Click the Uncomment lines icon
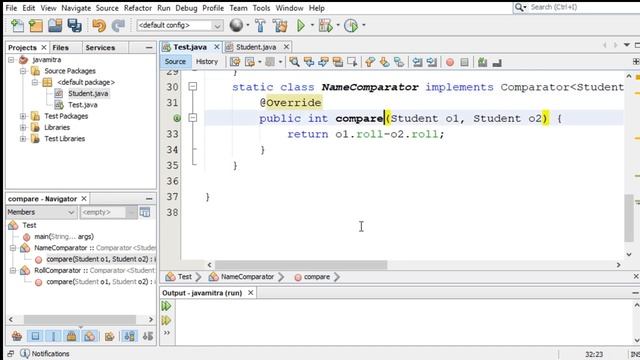 [497, 62]
